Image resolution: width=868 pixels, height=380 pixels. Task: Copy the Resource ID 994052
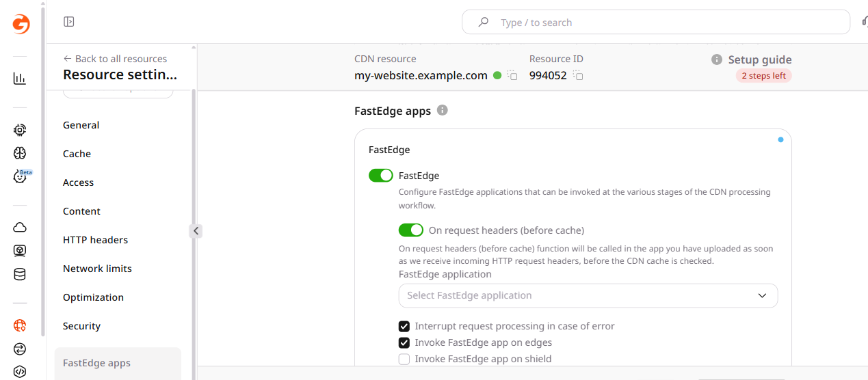click(x=578, y=75)
